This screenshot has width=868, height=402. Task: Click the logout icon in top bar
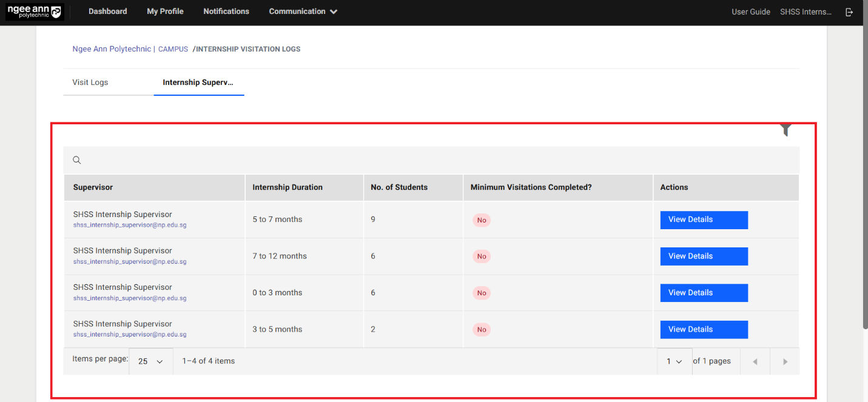point(849,12)
